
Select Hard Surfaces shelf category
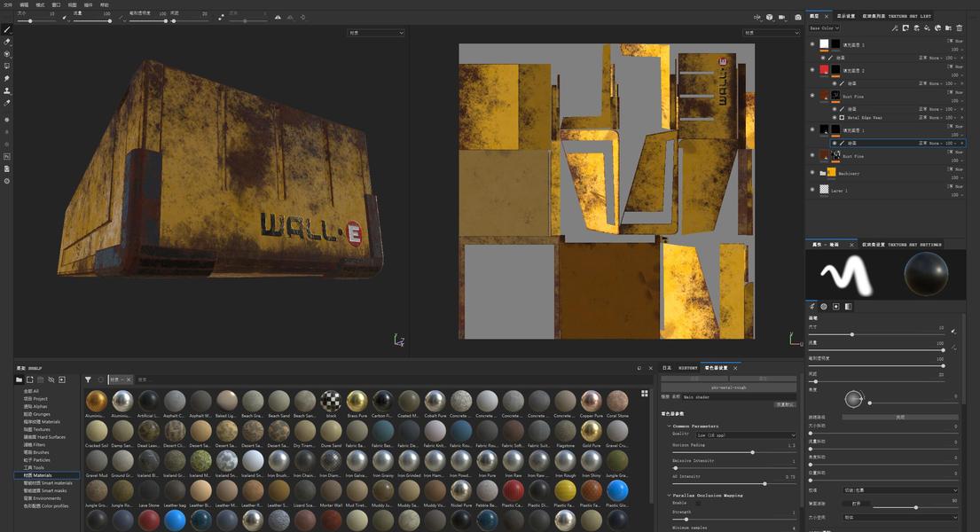tap(43, 437)
